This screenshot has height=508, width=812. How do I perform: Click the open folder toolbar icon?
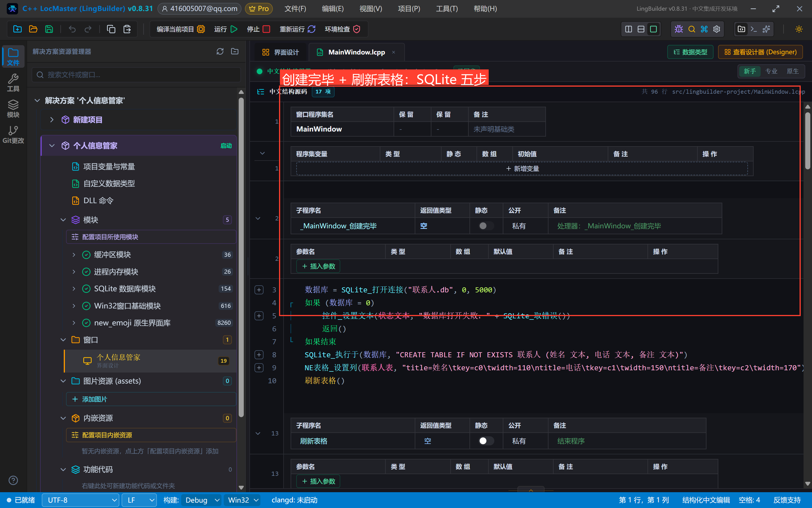[33, 29]
